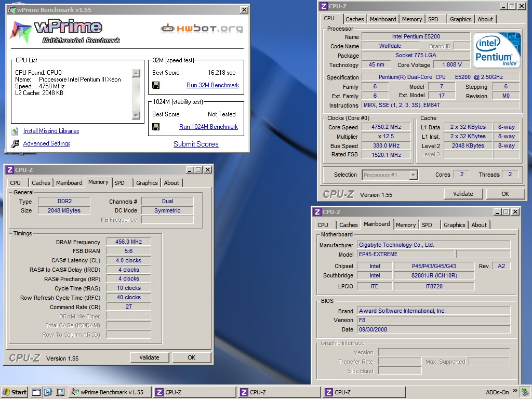Viewport: 532px width, 399px height.
Task: Click the FSB:DRAM ratio value 5:6
Action: point(129,251)
